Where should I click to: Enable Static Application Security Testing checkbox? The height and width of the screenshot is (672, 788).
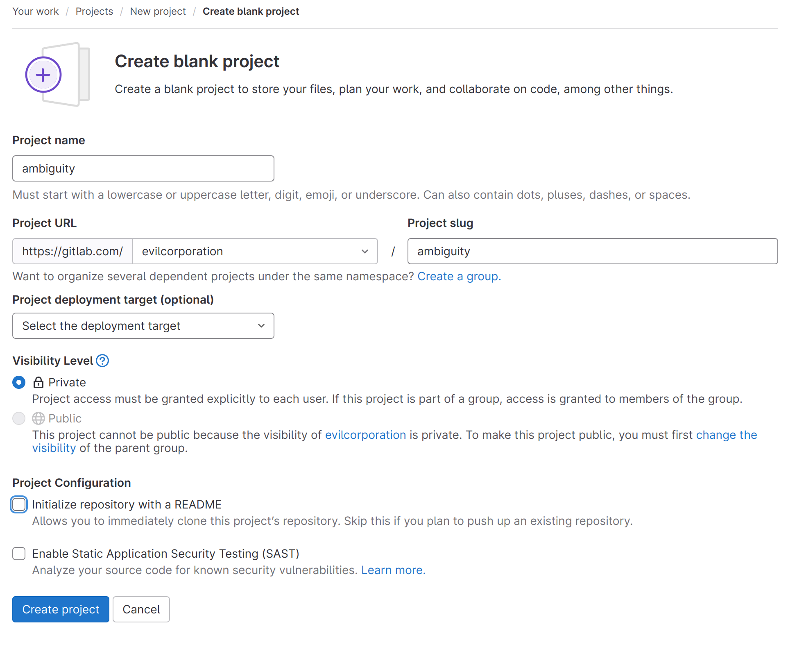coord(19,554)
